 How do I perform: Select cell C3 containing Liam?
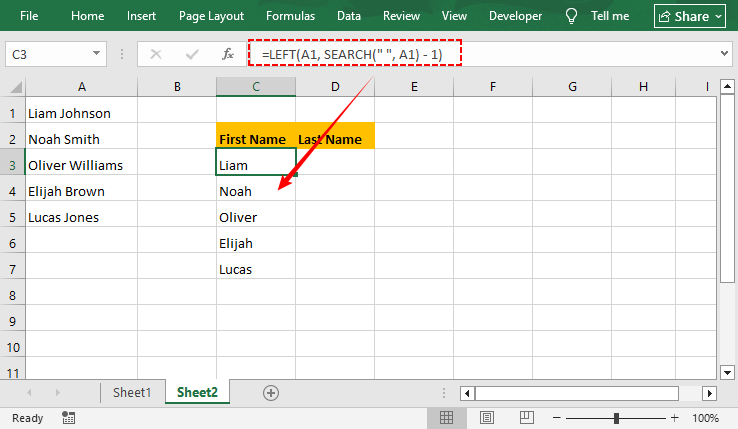pos(256,162)
